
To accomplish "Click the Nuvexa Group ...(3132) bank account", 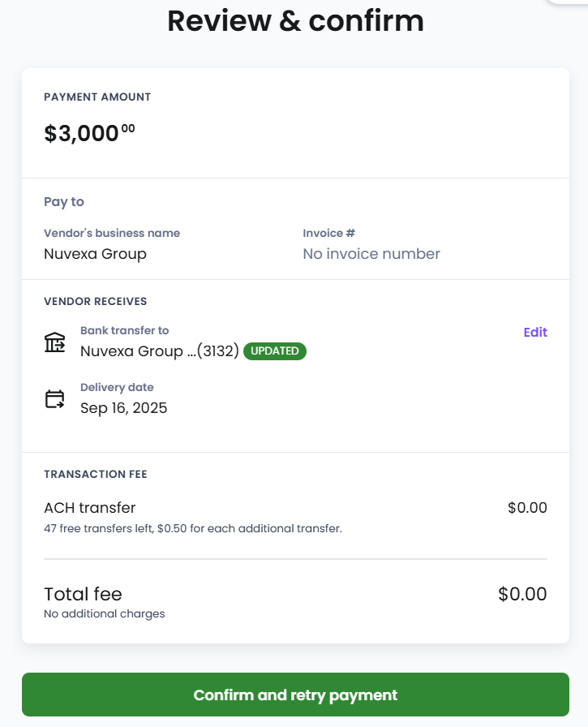I will click(x=159, y=351).
